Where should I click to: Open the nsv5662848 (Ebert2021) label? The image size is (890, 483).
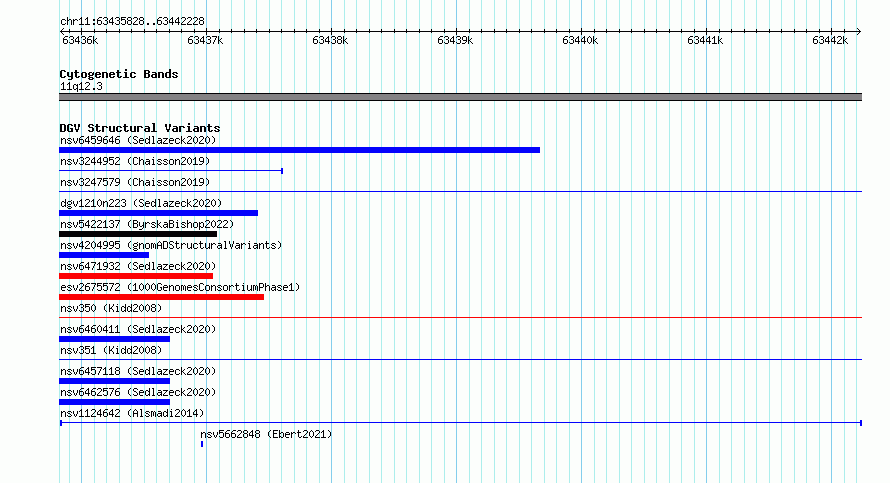pos(266,434)
